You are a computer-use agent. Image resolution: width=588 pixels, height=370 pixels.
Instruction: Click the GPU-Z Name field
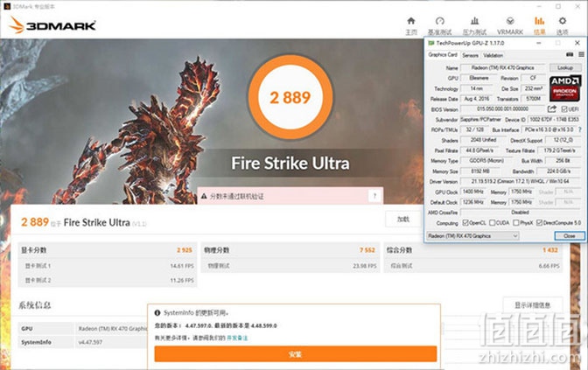click(503, 68)
